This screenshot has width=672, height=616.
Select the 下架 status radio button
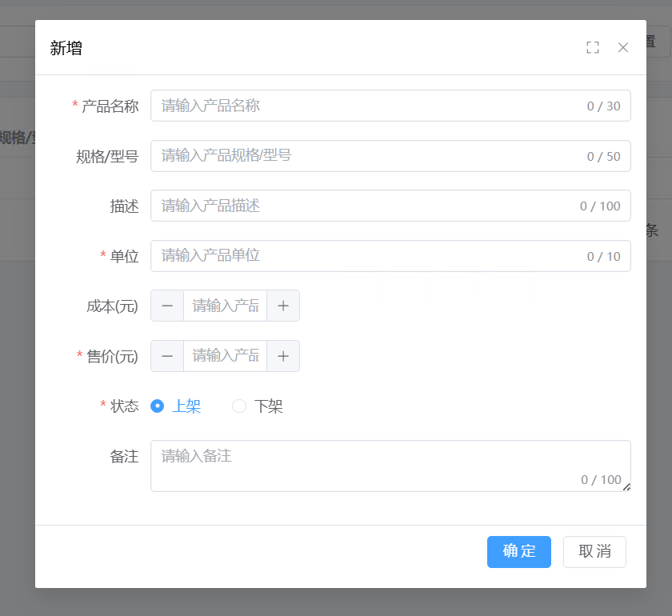coord(238,406)
